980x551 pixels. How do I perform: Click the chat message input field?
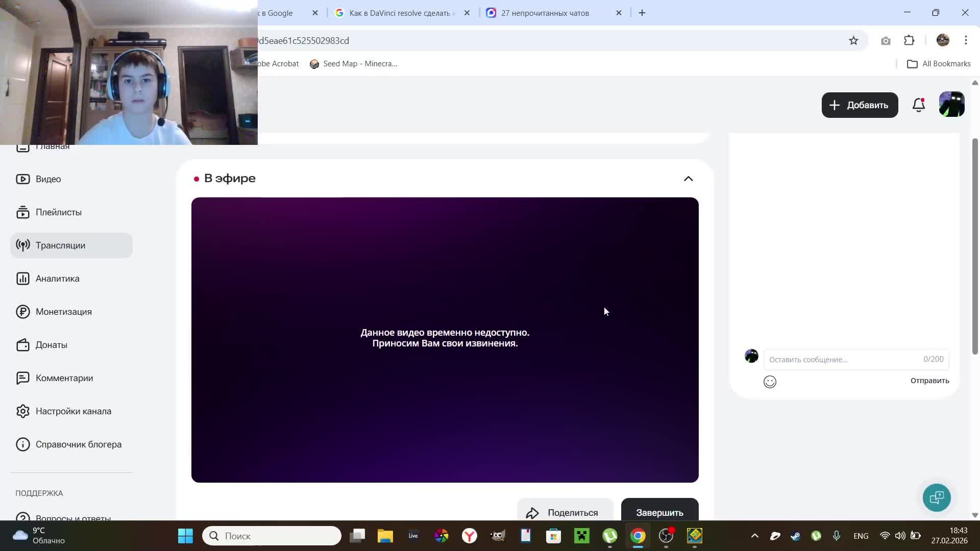(842, 360)
